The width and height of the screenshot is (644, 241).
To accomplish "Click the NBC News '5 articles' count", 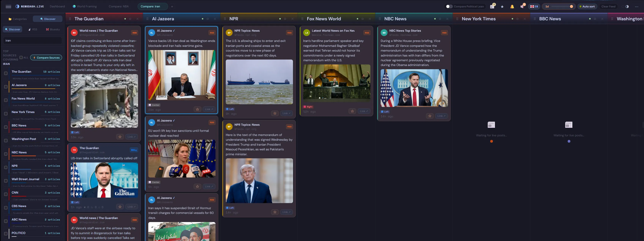I will (x=52, y=152).
